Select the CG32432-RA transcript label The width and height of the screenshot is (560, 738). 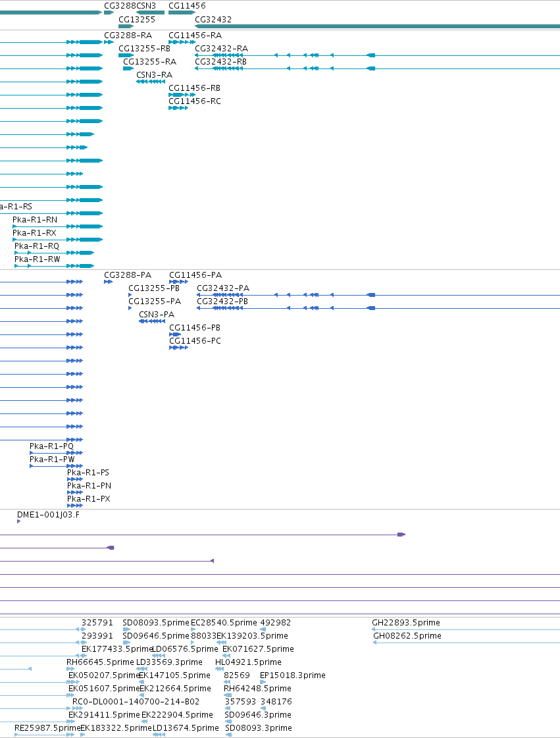coord(221,49)
